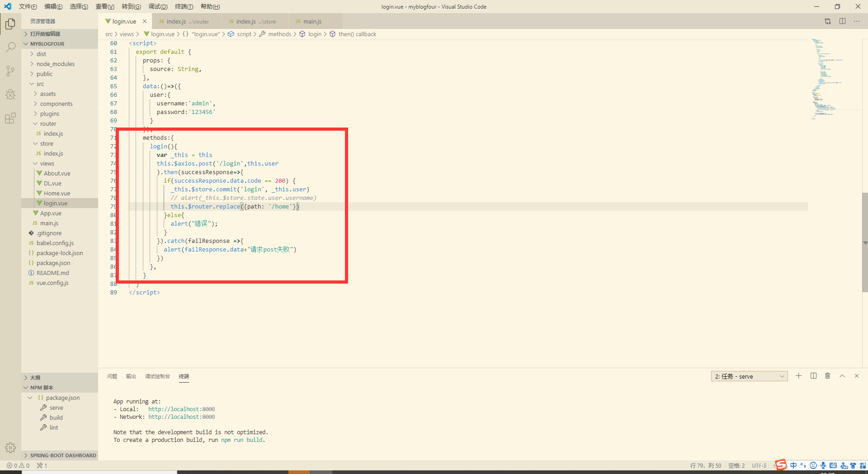This screenshot has width=868, height=474.
Task: Expand the public folder
Action: pyautogui.click(x=44, y=74)
